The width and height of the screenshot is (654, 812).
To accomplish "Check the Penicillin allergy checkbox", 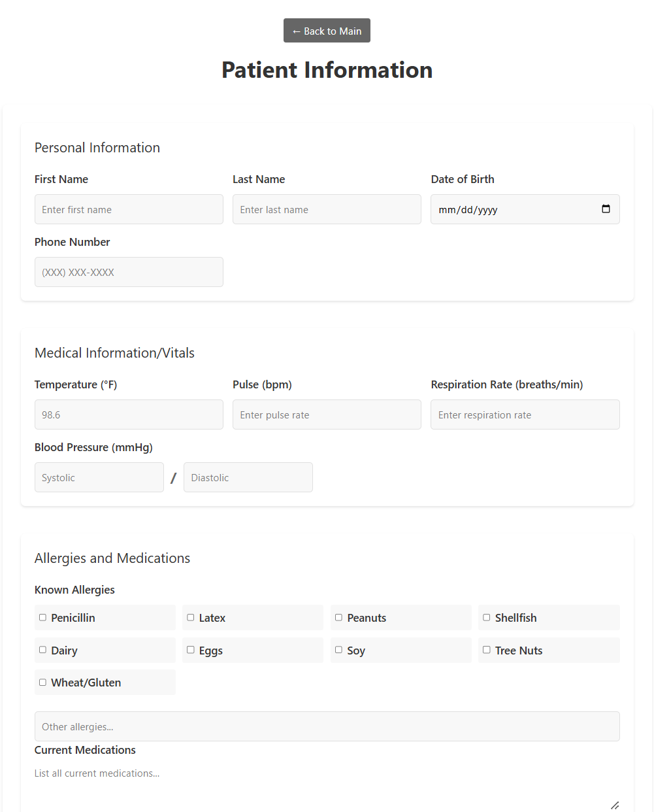I will (x=42, y=618).
